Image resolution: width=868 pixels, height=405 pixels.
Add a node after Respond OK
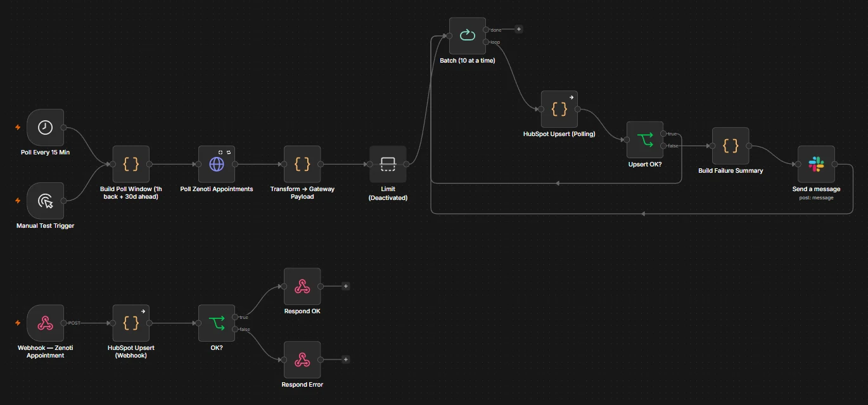346,286
